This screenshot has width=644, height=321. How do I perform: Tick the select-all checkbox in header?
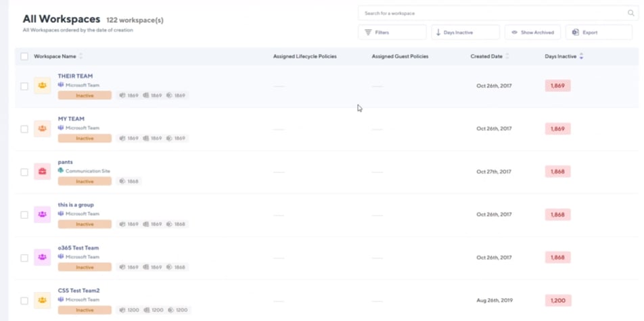[24, 56]
